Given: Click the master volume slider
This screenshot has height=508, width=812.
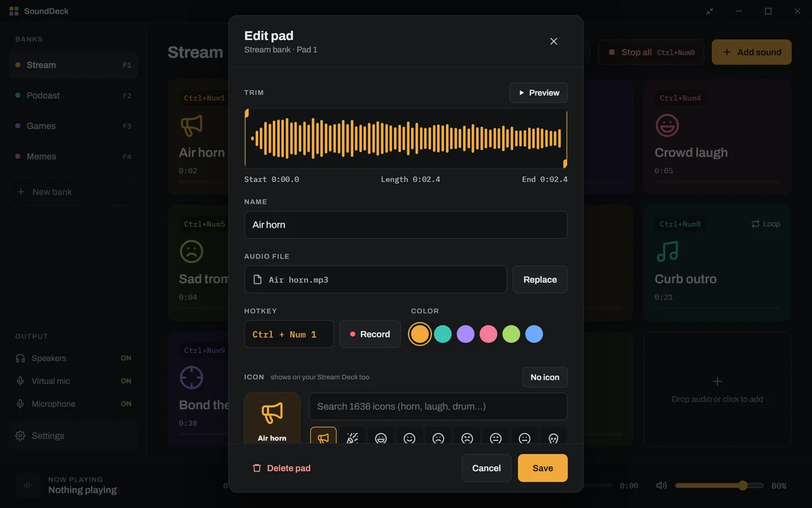Looking at the screenshot, I should coord(719,486).
